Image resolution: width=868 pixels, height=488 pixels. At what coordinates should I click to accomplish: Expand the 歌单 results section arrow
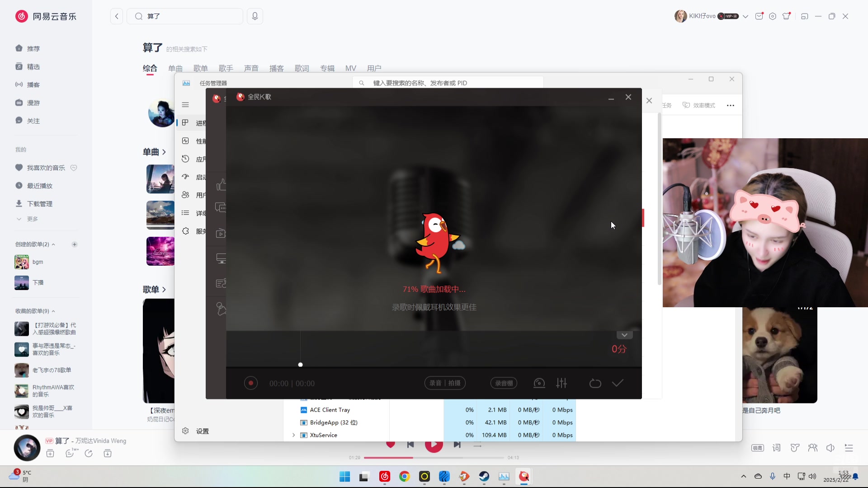[x=164, y=289]
